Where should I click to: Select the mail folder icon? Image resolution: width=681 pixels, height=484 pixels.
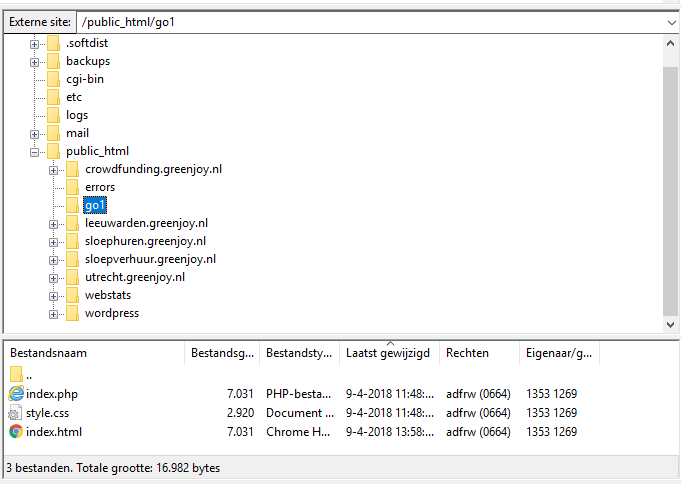[x=53, y=133]
